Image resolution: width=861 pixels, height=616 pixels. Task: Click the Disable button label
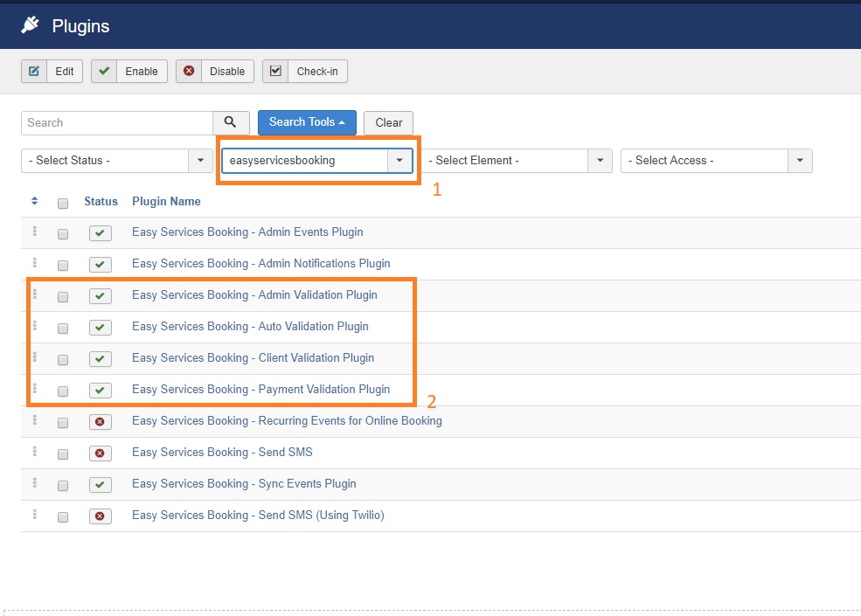227,72
